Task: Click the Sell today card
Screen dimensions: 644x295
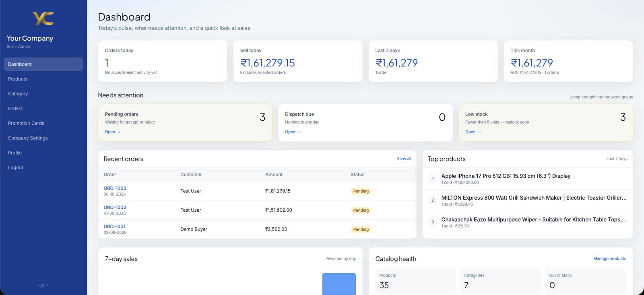Action: 298,61
